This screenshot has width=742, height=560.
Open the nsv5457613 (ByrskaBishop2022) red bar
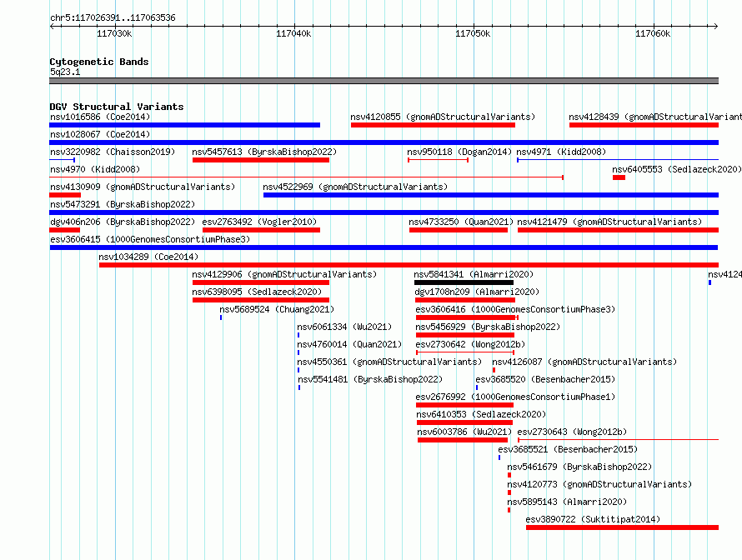(x=261, y=160)
